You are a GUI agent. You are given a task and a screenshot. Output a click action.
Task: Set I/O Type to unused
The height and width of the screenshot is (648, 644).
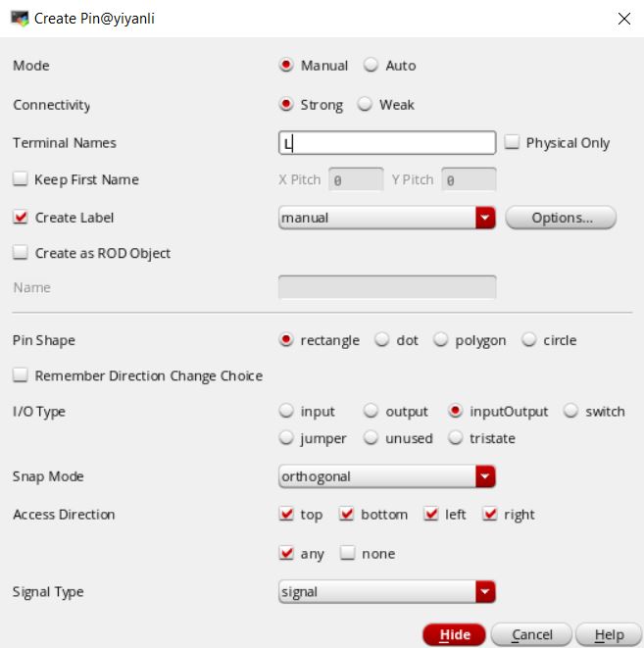click(x=371, y=437)
